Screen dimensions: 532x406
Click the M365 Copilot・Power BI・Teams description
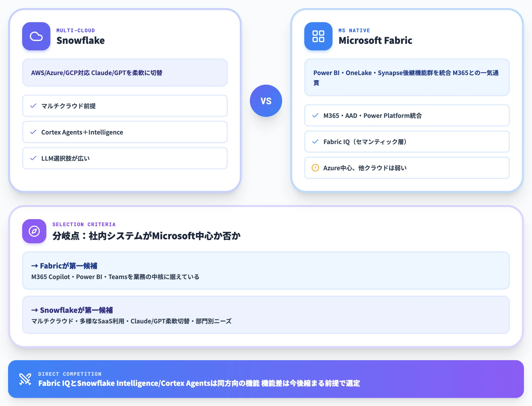point(115,277)
